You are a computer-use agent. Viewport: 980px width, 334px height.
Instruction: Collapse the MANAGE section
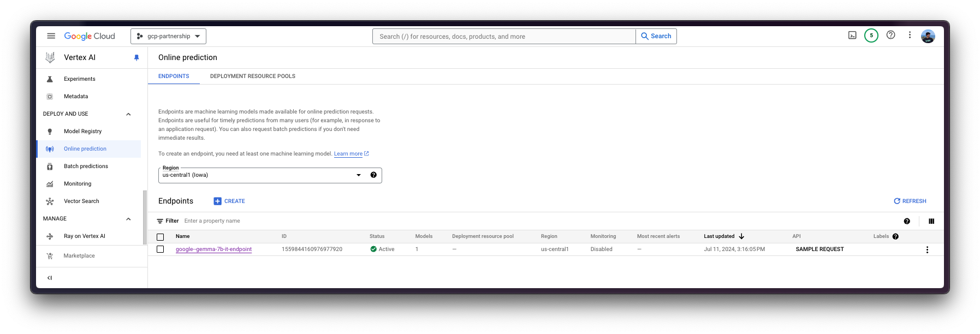pyautogui.click(x=128, y=219)
